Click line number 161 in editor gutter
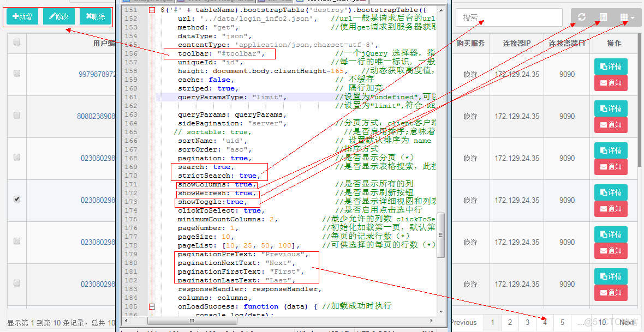 [x=130, y=97]
